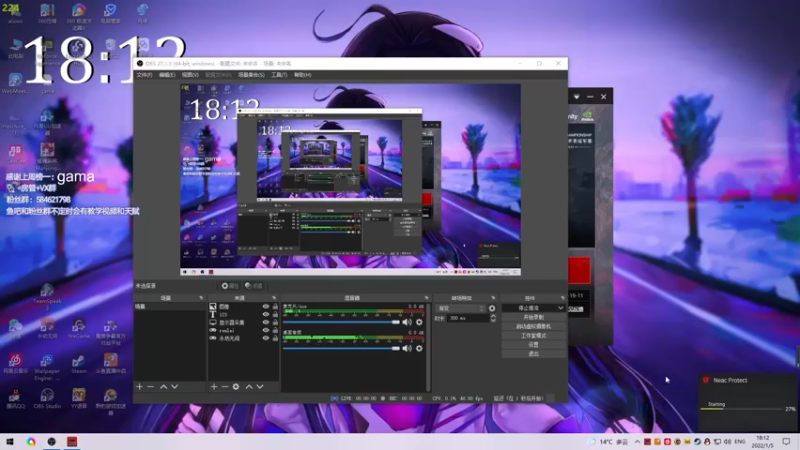Expand the dropdown arrow on 停止推流 button
The width and height of the screenshot is (800, 450).
point(561,308)
